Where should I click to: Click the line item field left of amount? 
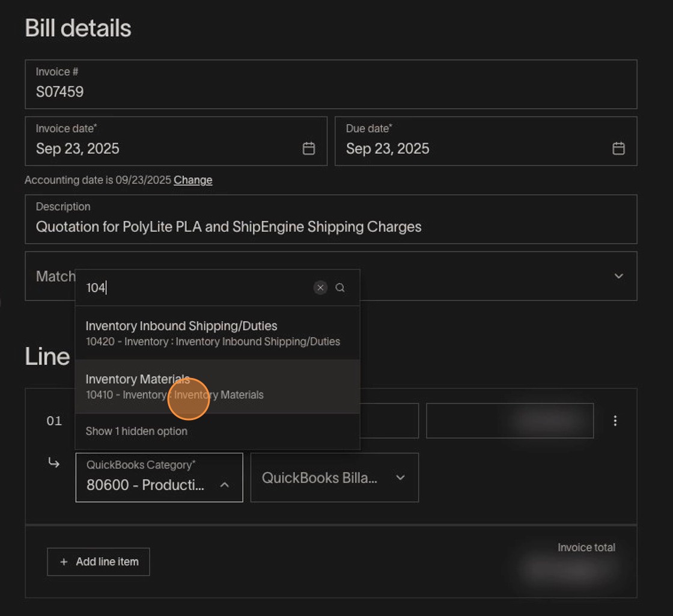coord(389,421)
